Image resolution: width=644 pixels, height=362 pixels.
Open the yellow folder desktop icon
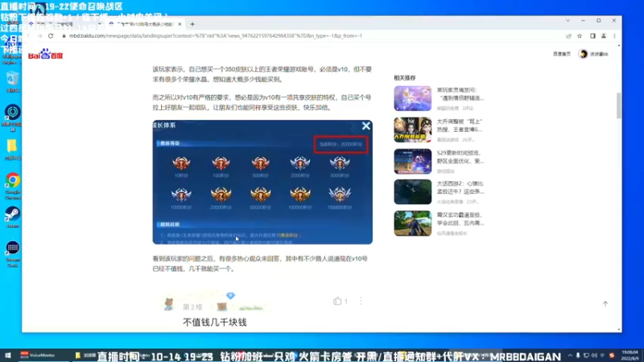(12, 149)
